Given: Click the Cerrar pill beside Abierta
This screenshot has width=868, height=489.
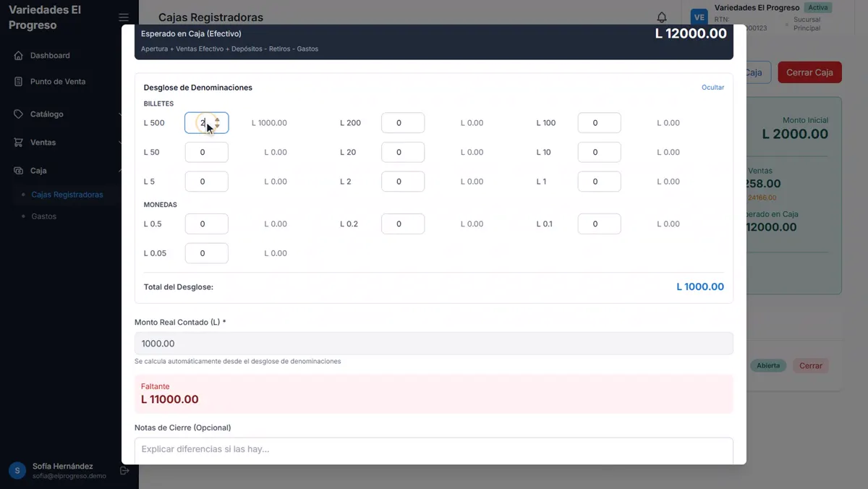Looking at the screenshot, I should (811, 366).
